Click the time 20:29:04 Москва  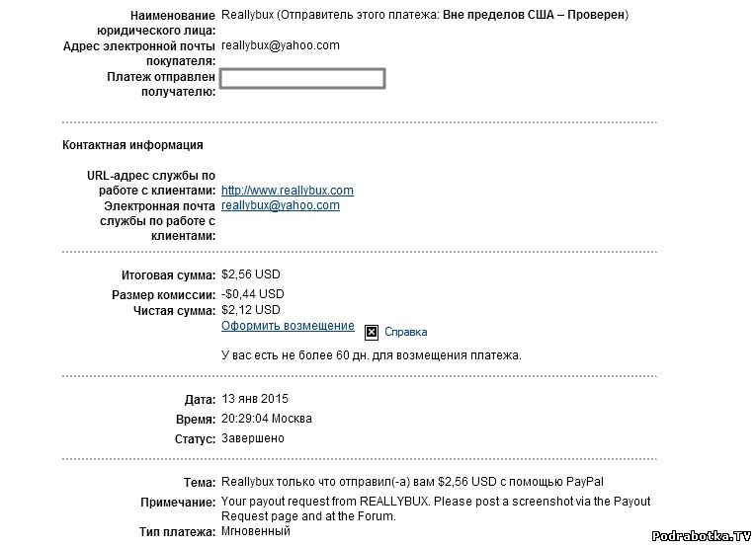(x=267, y=419)
